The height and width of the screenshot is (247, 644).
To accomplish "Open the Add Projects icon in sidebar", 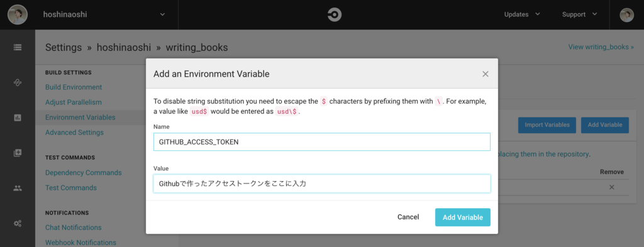I will [x=18, y=153].
